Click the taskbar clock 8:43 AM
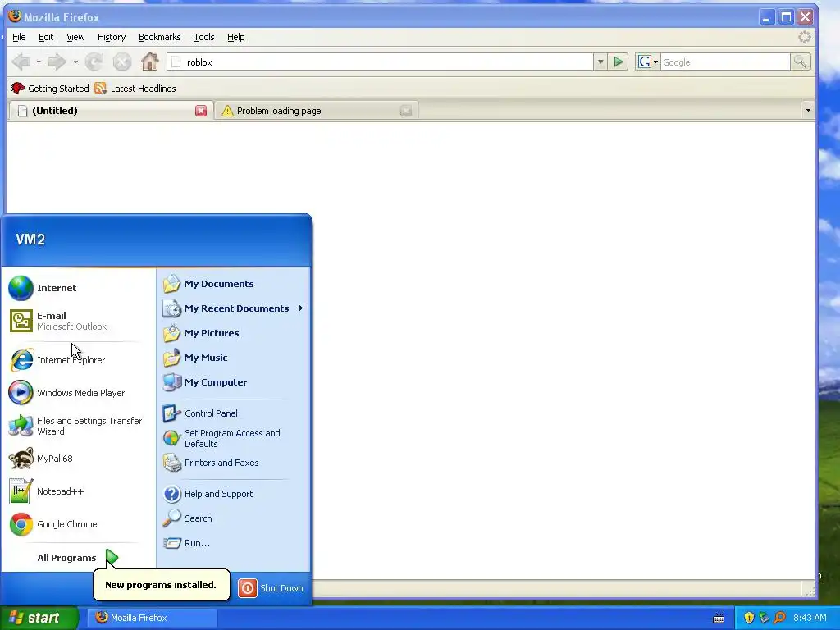The image size is (840, 630). pos(810,618)
